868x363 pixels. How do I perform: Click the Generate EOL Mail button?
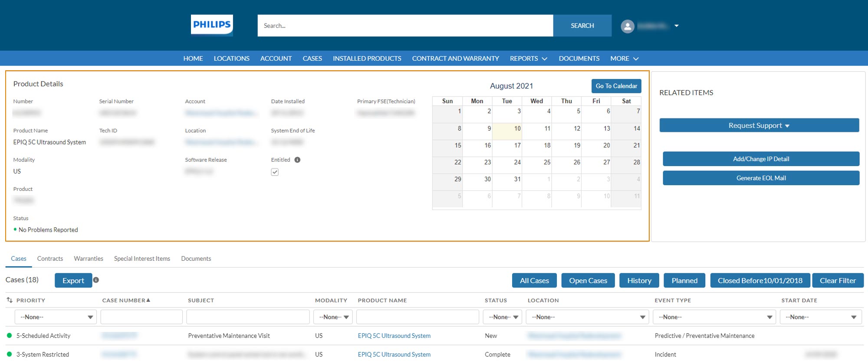(x=760, y=178)
